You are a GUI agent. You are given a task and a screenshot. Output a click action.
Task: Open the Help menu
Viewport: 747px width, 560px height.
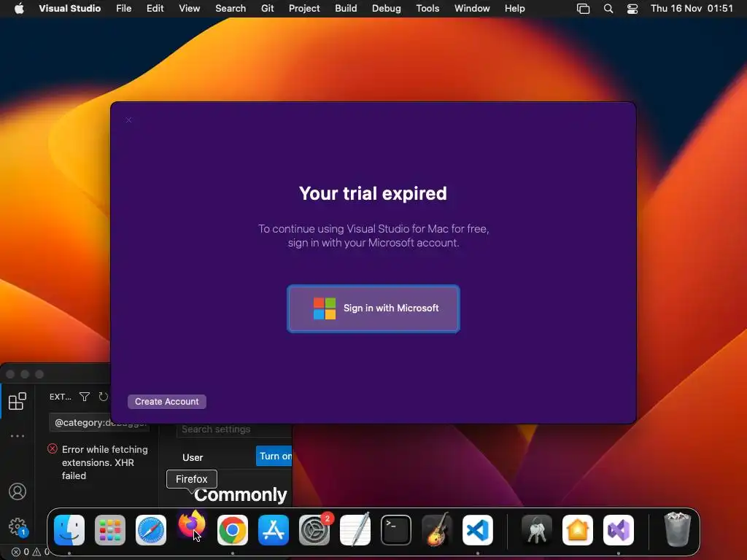coord(515,8)
